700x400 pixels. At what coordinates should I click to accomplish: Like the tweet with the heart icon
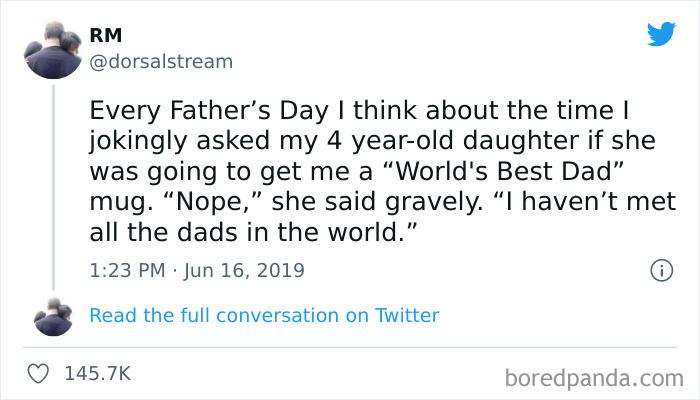[40, 373]
